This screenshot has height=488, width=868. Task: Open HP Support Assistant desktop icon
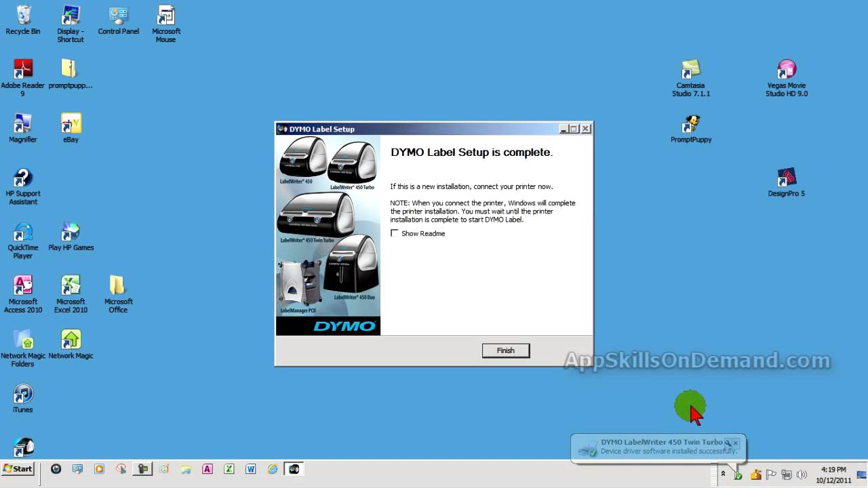coord(23,186)
